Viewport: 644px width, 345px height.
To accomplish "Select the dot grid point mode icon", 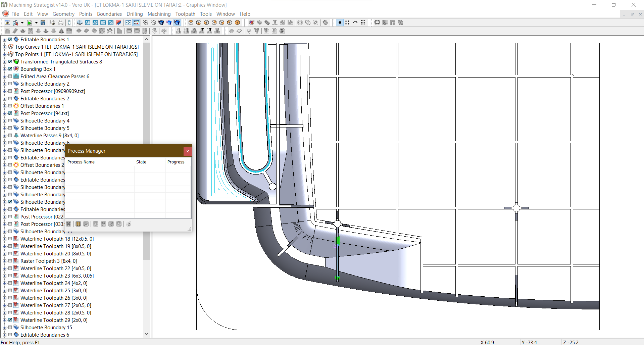I will [x=363, y=22].
